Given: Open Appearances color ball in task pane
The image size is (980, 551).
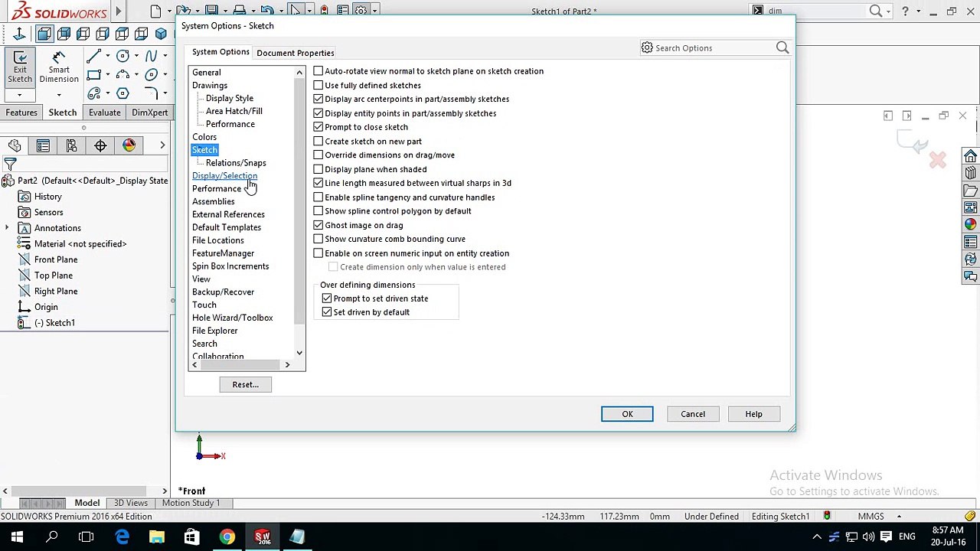Looking at the screenshot, I should pyautogui.click(x=970, y=224).
